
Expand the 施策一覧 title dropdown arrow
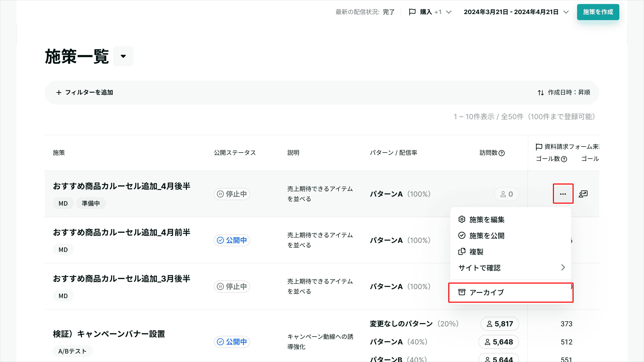[x=123, y=56]
